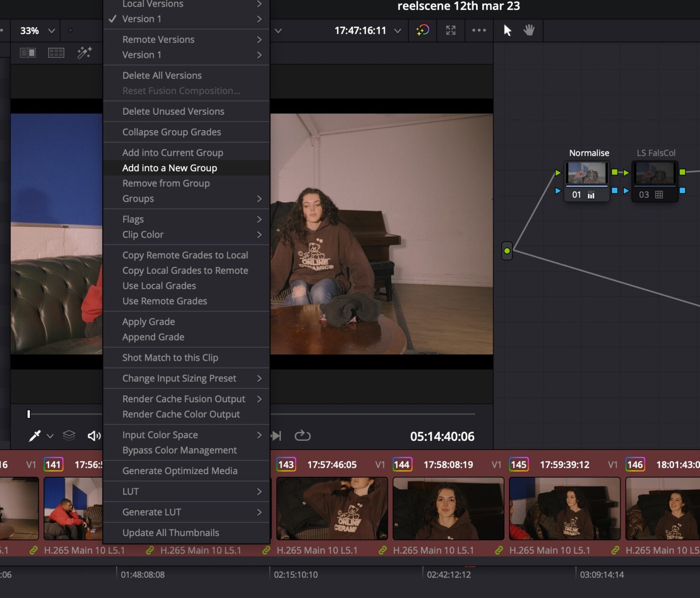Enter full screen with the expand viewer icon
The width and height of the screenshot is (700, 598).
(451, 31)
